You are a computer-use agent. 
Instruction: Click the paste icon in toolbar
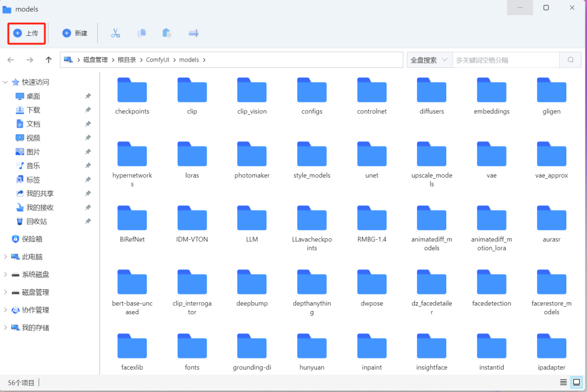pos(167,33)
